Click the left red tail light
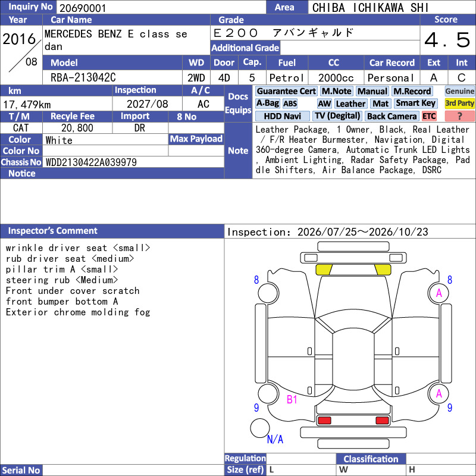Screen dimensions: 476x476 point(324,421)
